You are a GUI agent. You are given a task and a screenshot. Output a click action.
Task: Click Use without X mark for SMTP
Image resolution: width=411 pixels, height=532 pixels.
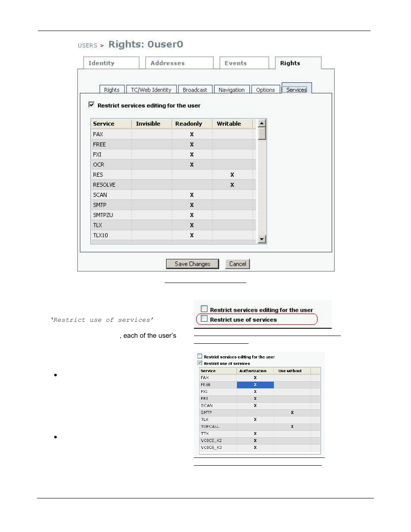point(292,413)
